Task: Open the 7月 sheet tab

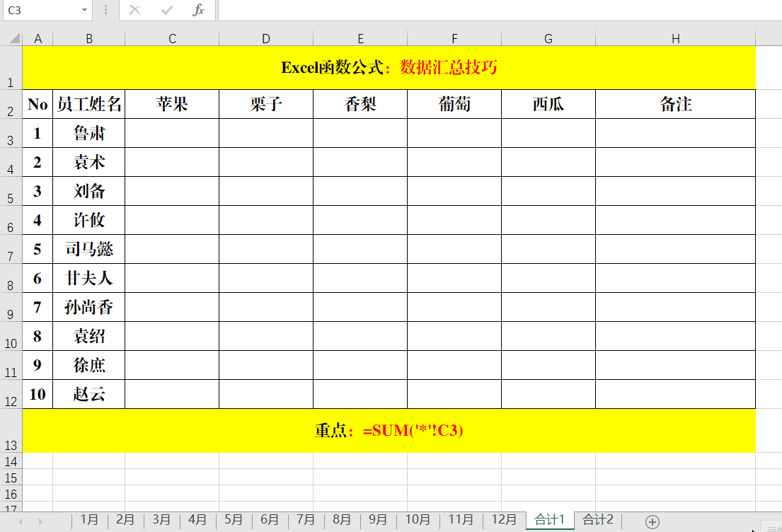Action: pyautogui.click(x=306, y=520)
